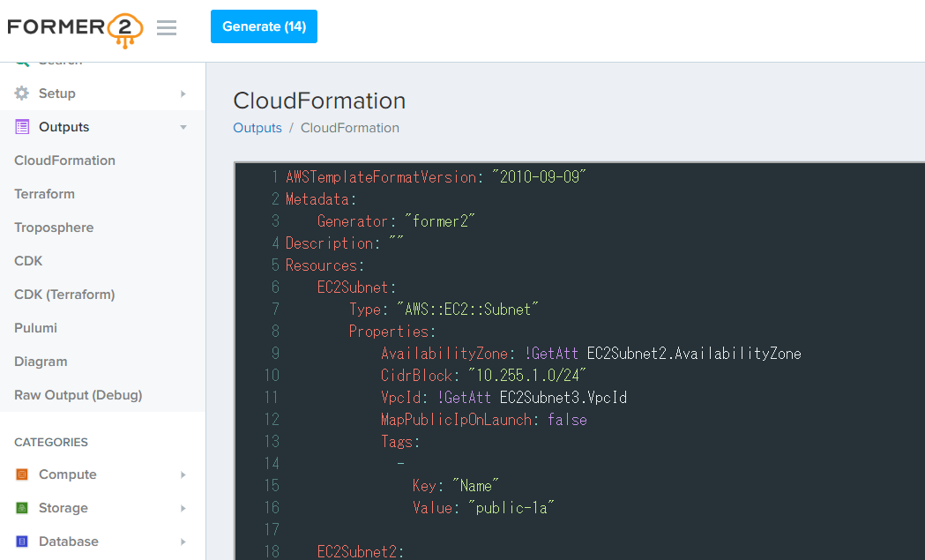
Task: Select Troposphere from the sidebar
Action: click(x=54, y=228)
